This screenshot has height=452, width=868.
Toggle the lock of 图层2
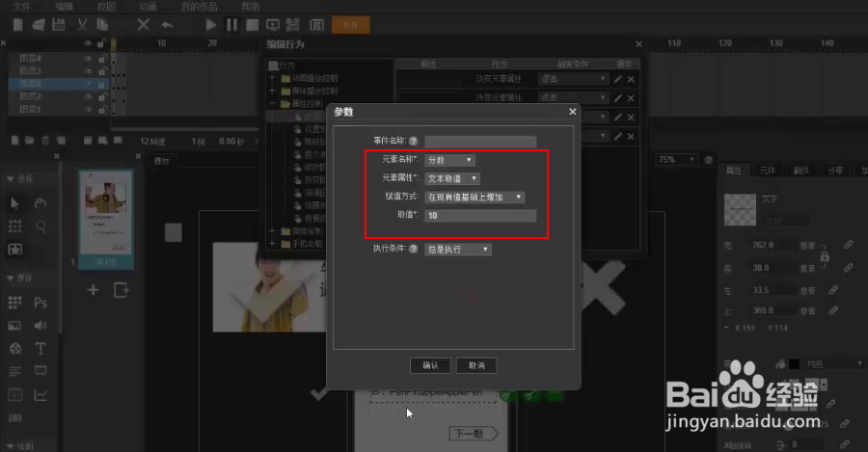coord(102,96)
